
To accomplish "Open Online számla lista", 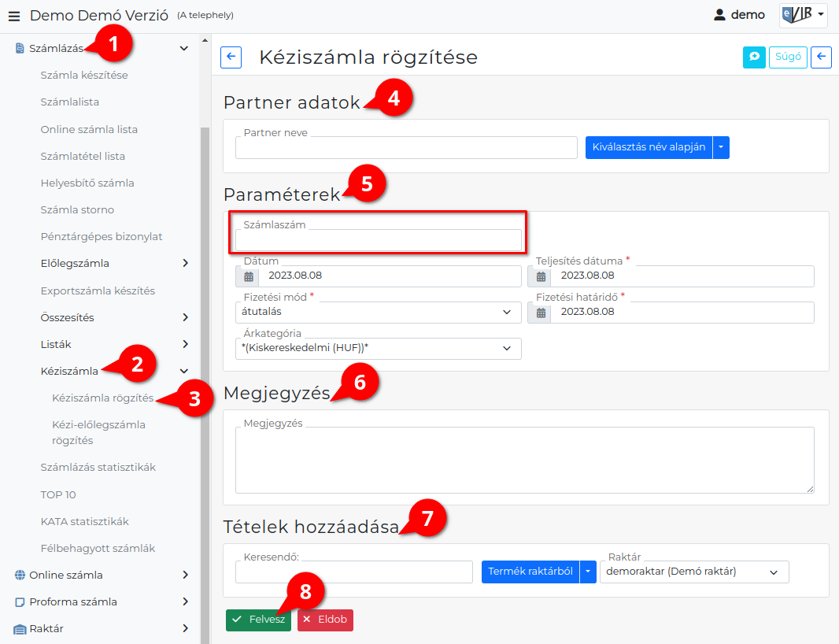I will point(89,129).
